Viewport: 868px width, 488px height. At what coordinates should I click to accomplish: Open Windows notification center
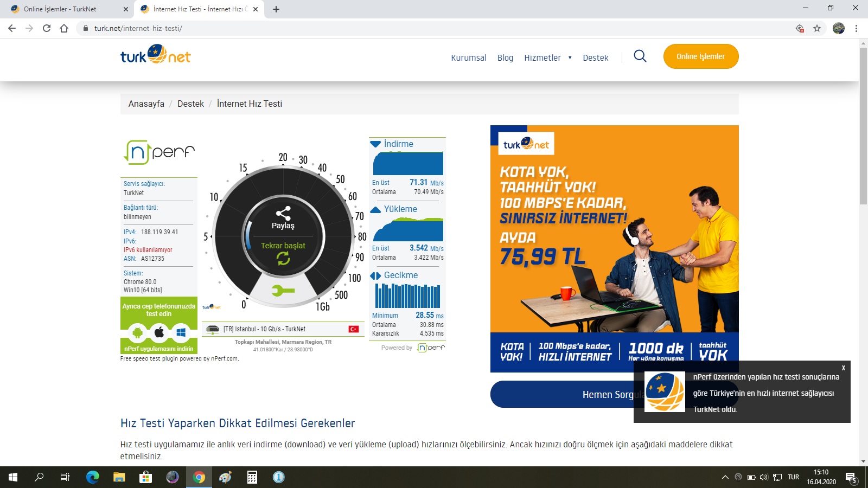[x=851, y=478]
